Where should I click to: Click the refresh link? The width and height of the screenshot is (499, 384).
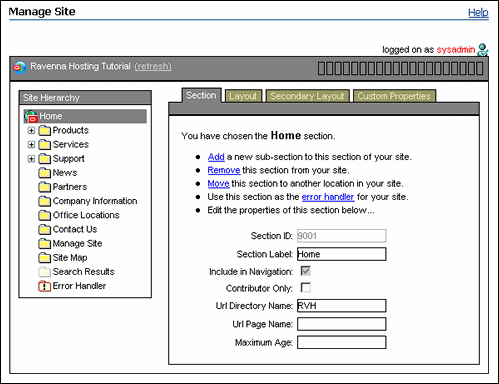pos(153,66)
